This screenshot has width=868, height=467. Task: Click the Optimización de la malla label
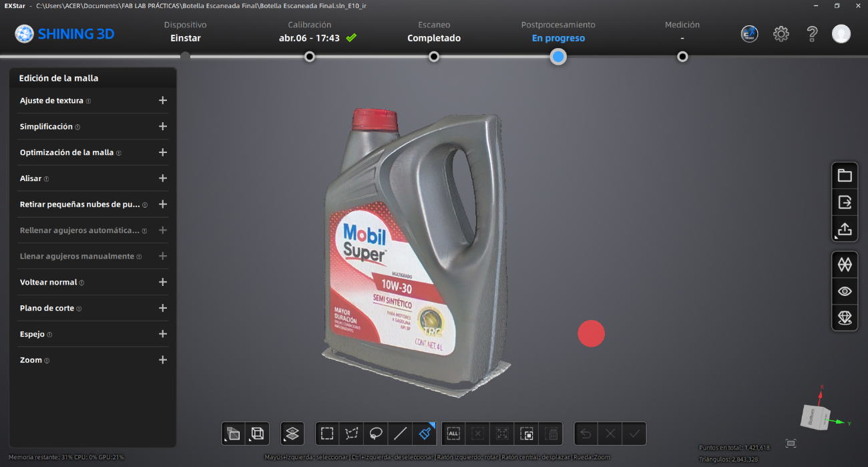coord(67,152)
